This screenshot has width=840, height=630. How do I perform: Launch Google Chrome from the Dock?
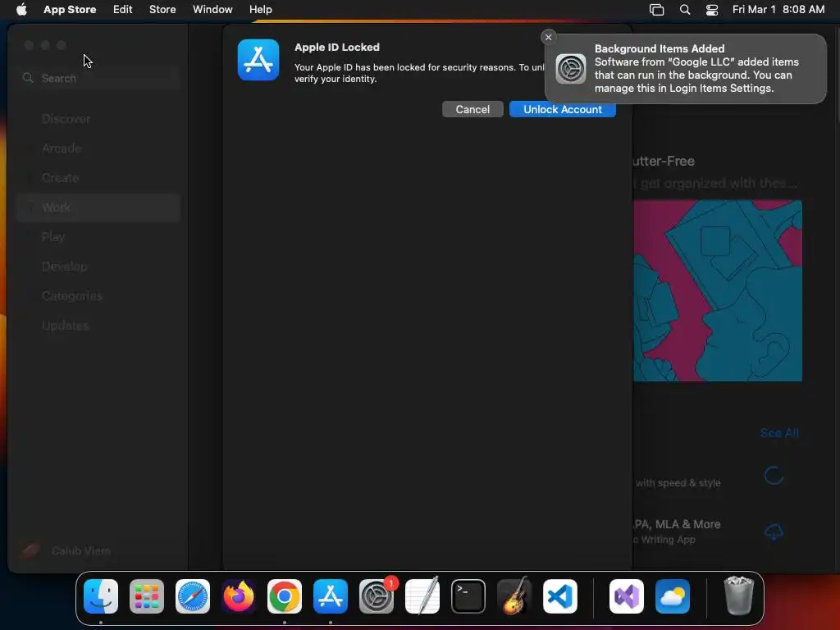pos(285,596)
